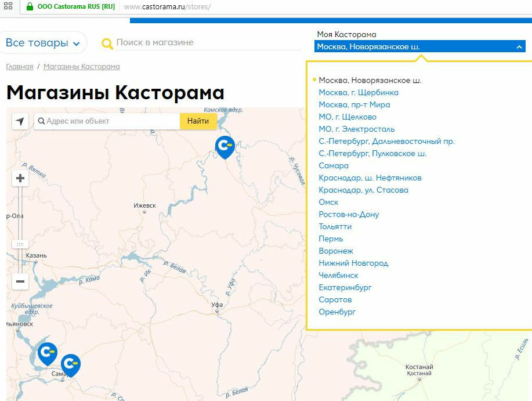The image size is (532, 401).
Task: Select the Perm store map pin
Action: [x=225, y=147]
